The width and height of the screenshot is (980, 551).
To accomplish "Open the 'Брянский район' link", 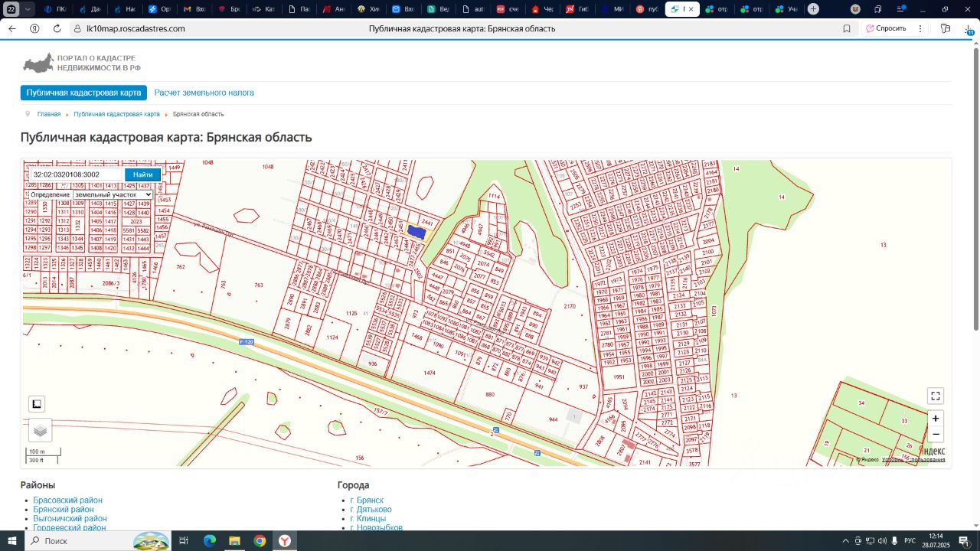I will pyautogui.click(x=64, y=510).
